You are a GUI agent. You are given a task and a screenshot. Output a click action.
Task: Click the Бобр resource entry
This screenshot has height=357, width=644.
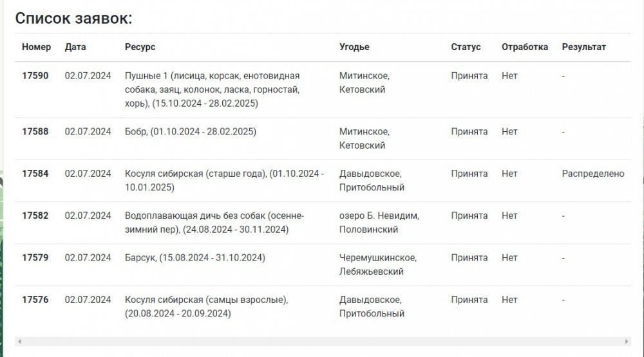point(191,132)
